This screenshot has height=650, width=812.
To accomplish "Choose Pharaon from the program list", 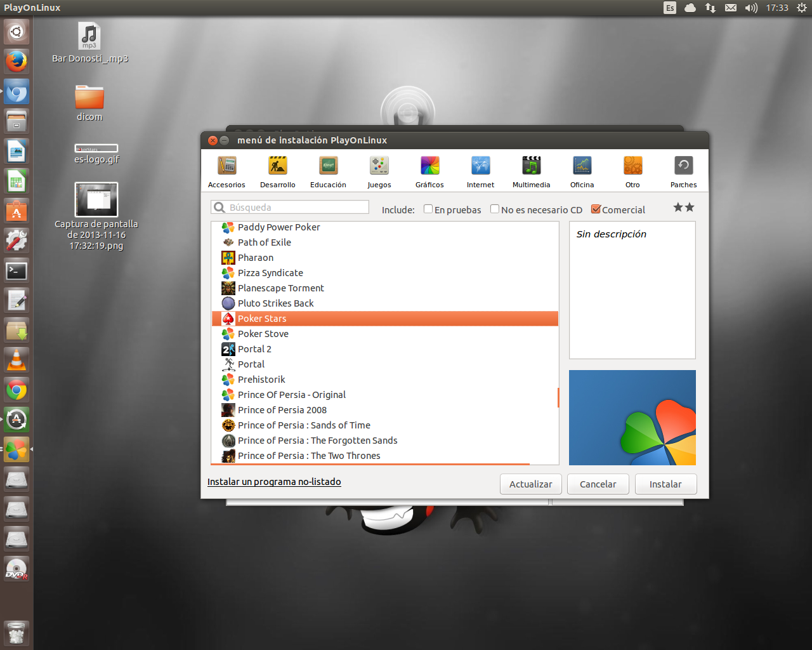I will point(384,258).
